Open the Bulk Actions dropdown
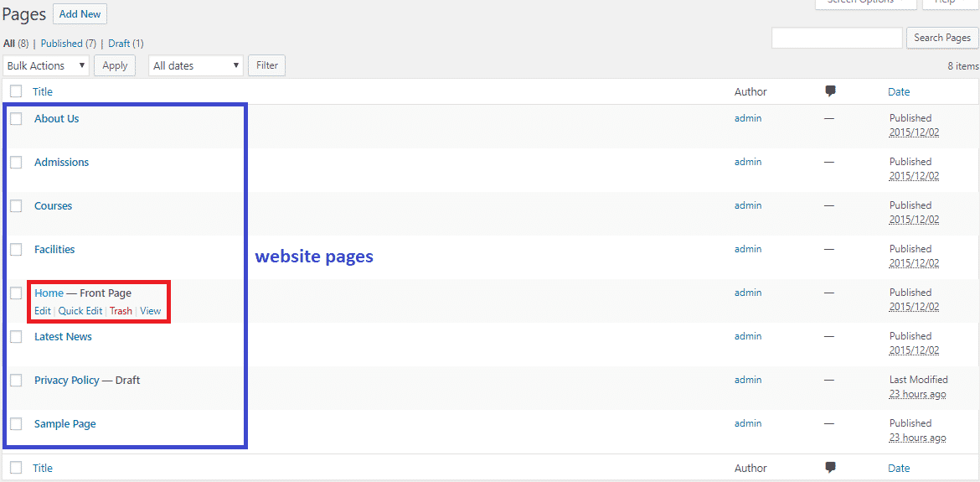The image size is (980, 482). 46,65
